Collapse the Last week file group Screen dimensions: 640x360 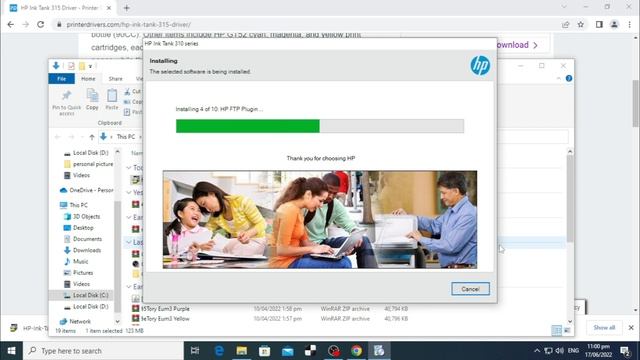coord(129,242)
